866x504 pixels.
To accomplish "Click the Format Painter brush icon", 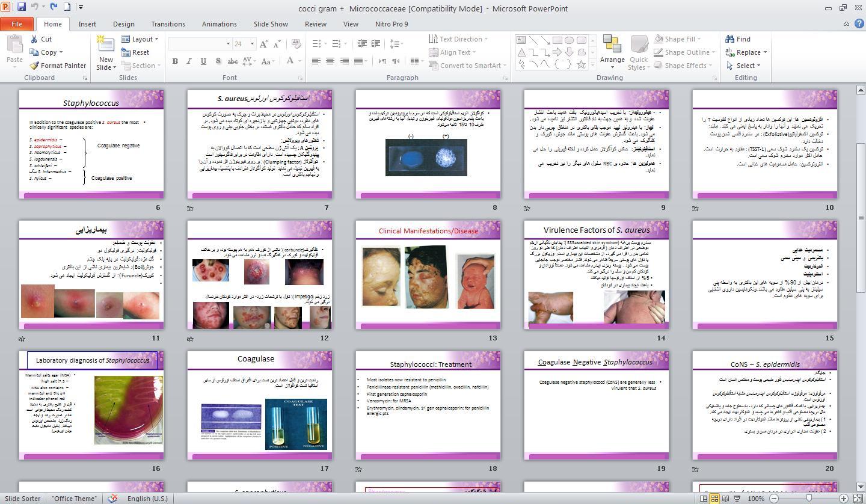I will pyautogui.click(x=35, y=66).
